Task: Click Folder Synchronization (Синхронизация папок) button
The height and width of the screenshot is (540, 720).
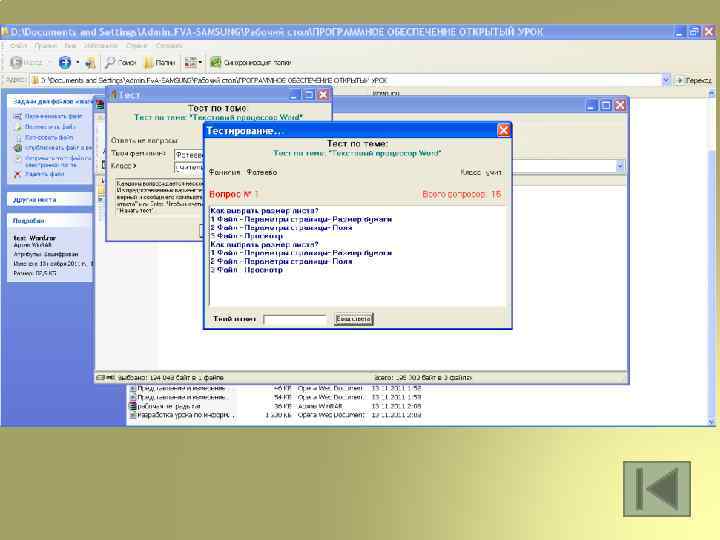Action: pyautogui.click(x=250, y=62)
